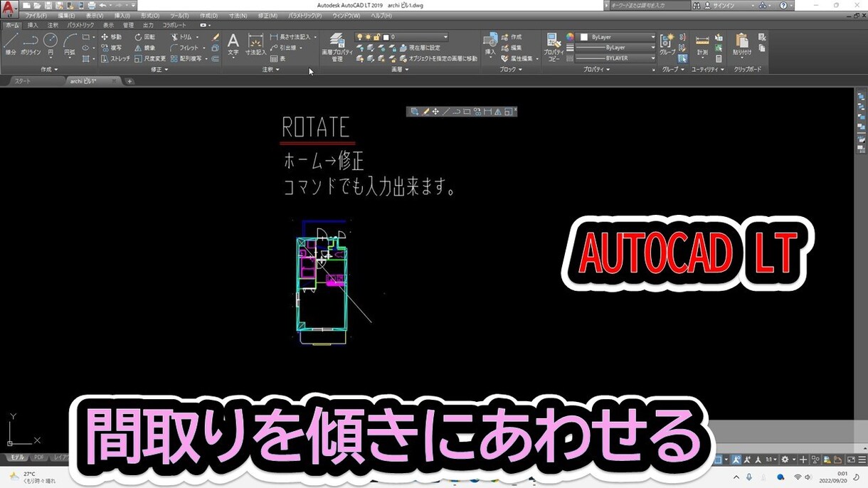The height and width of the screenshot is (488, 868).
Task: Click the Trim (トリム) command
Action: coord(182,37)
